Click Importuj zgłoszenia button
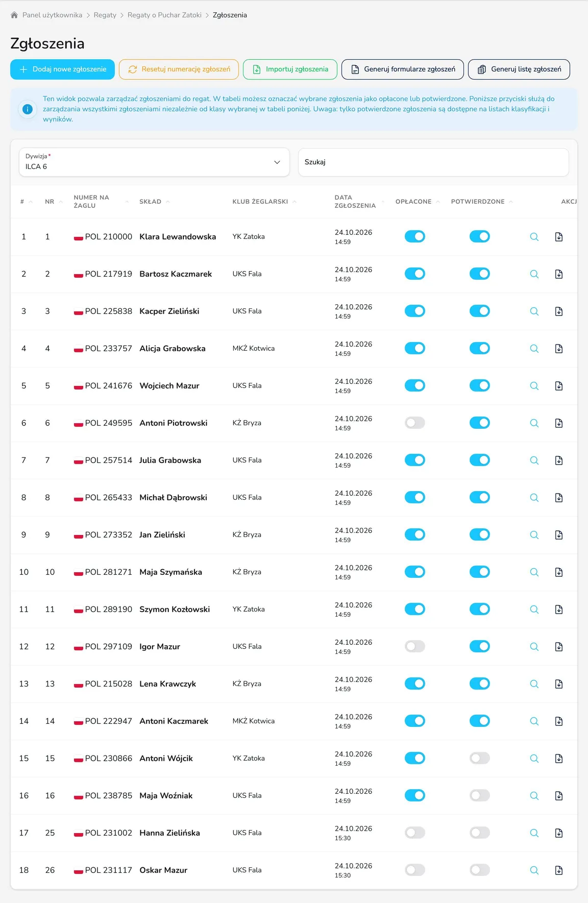This screenshot has height=903, width=588. click(290, 69)
